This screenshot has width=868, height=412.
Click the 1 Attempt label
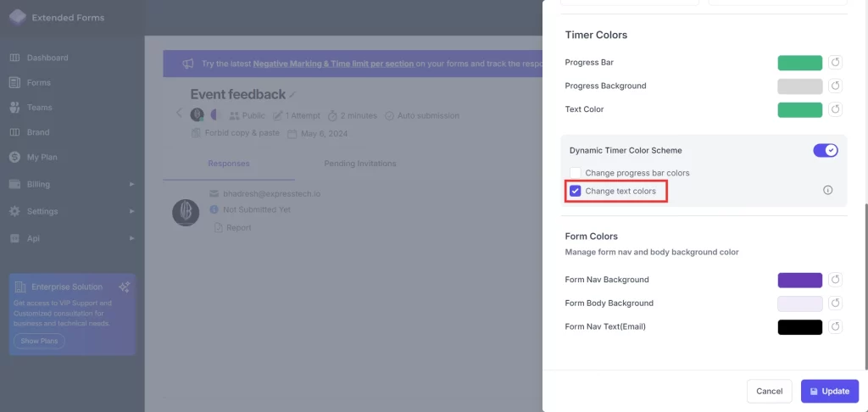[x=303, y=116]
